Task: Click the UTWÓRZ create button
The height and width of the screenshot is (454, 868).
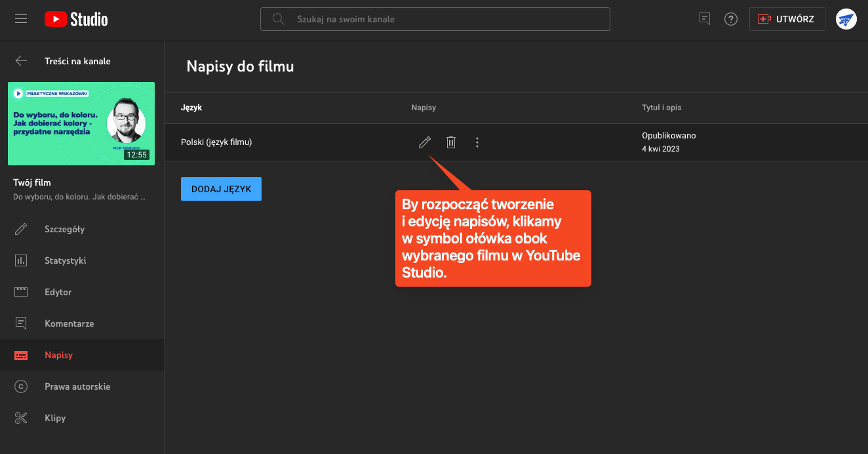Action: pos(787,19)
